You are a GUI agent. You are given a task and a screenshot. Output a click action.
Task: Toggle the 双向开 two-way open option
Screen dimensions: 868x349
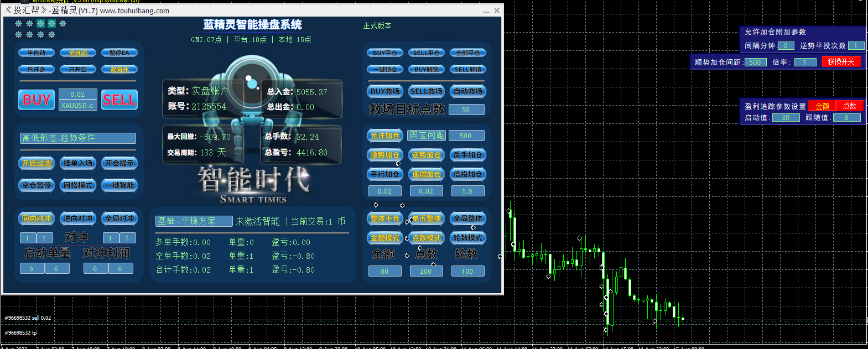point(119,70)
